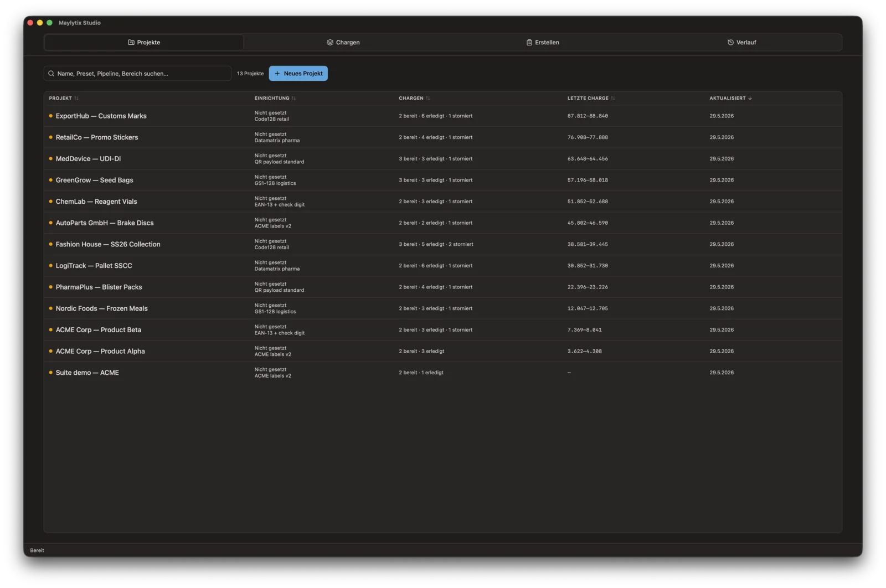Click orange status dot of ExportHub row
886x588 pixels.
point(51,116)
